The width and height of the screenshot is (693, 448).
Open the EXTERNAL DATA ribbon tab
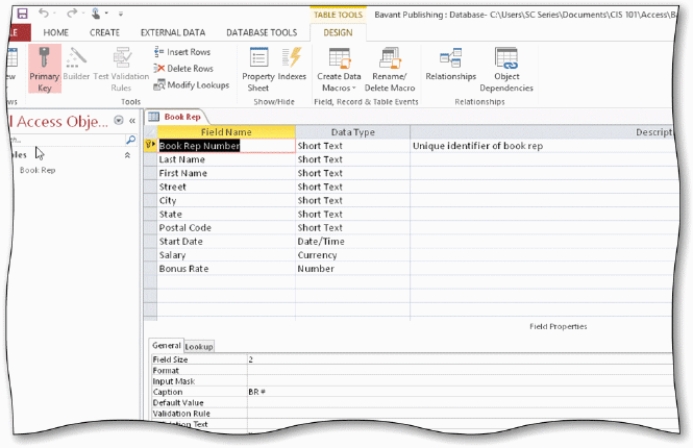coord(173,33)
